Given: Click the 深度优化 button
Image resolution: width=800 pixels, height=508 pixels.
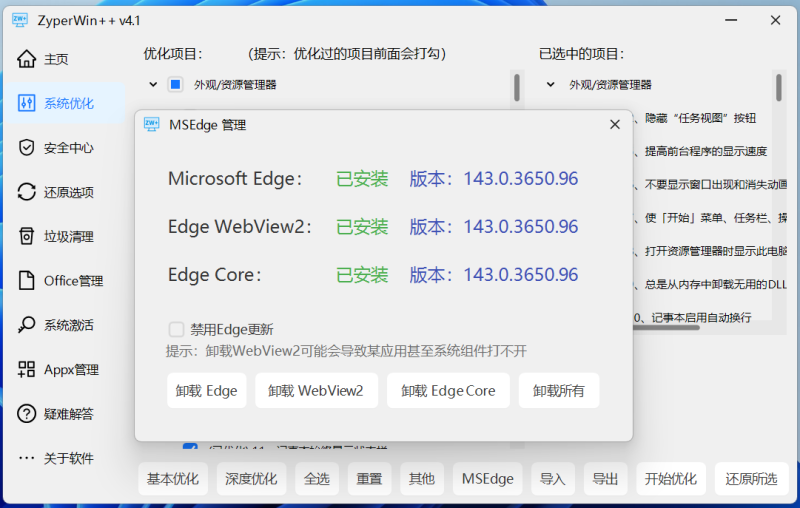Looking at the screenshot, I should 252,479.
